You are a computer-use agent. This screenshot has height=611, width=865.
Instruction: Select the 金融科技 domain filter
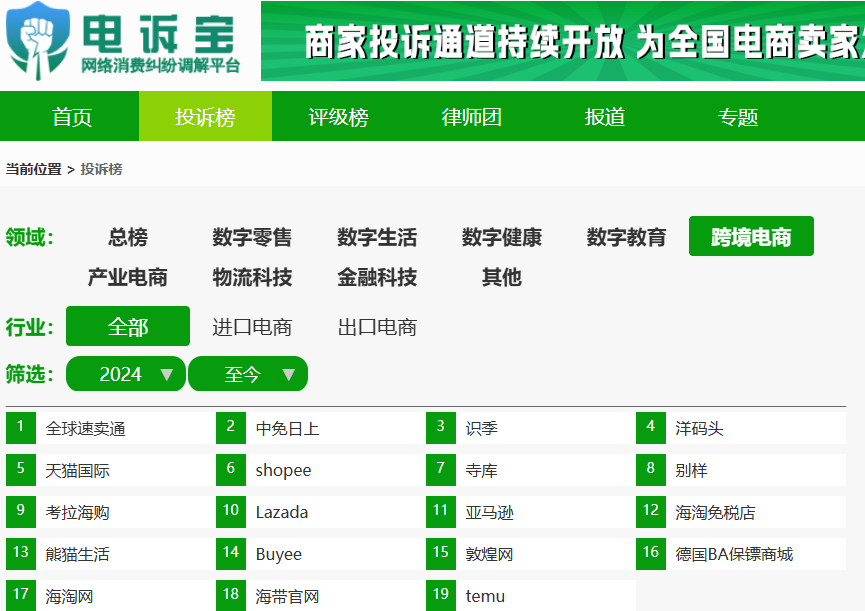tap(377, 277)
